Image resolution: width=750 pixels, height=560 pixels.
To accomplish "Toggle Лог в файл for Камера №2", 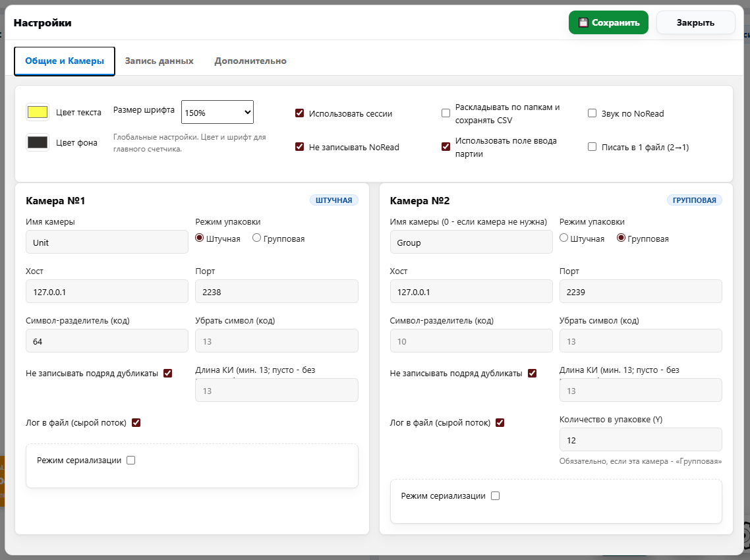I will [500, 422].
